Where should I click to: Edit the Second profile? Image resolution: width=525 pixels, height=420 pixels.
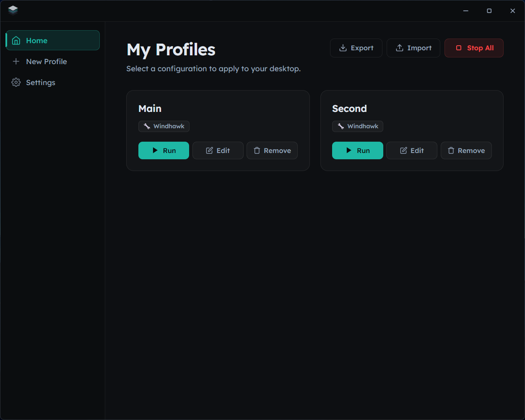(412, 150)
